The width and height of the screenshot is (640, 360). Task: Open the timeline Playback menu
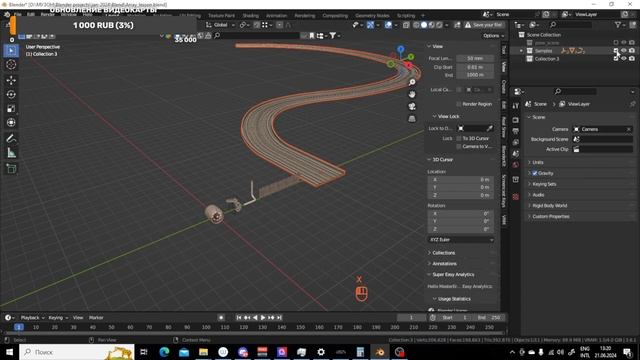click(x=32, y=318)
